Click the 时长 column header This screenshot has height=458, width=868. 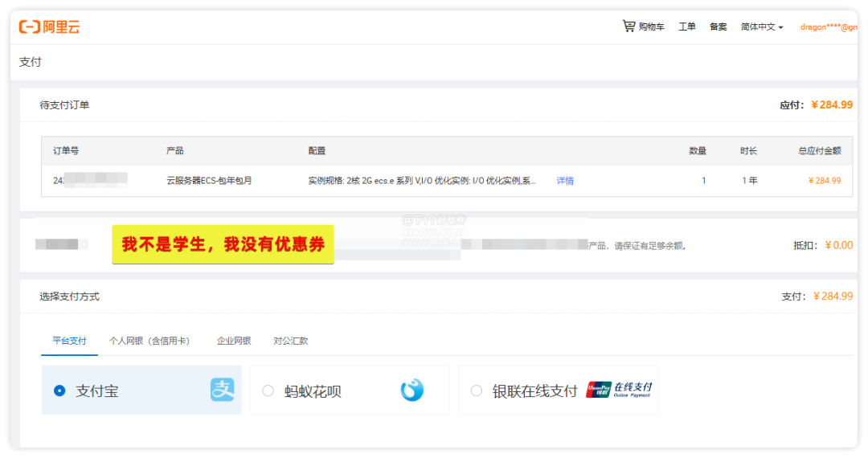(748, 150)
